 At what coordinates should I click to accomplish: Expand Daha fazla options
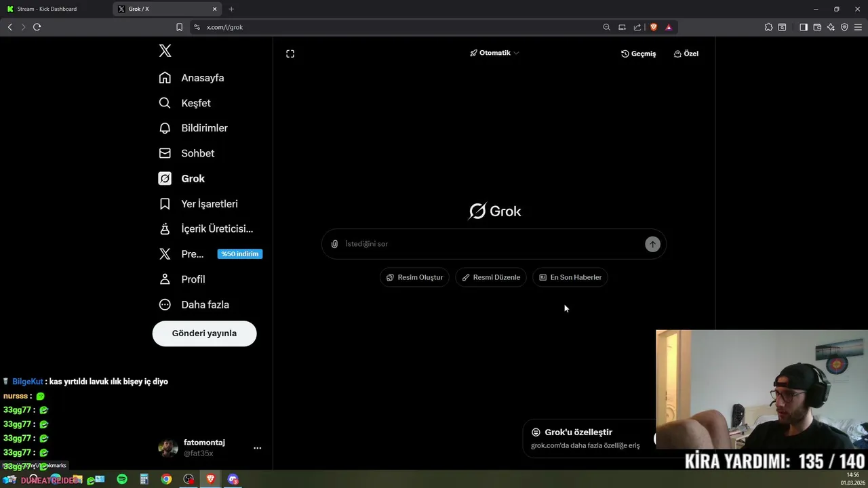click(194, 305)
